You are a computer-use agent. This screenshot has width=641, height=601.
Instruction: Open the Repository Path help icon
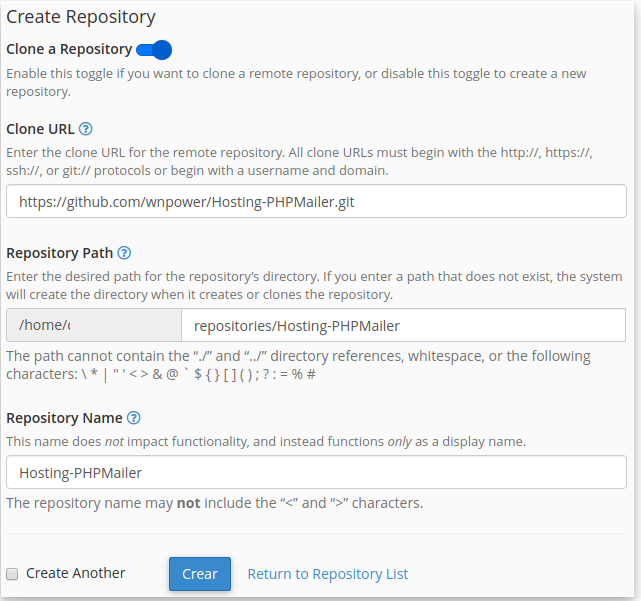[124, 253]
